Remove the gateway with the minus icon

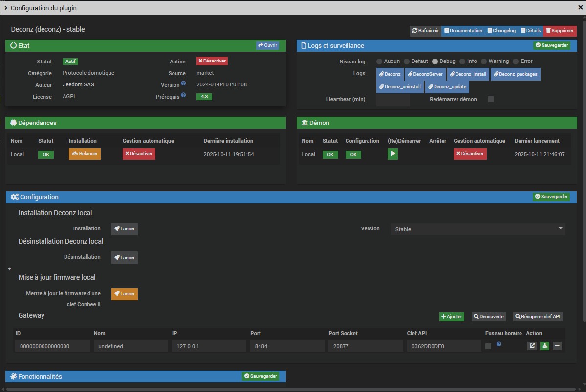(557, 346)
